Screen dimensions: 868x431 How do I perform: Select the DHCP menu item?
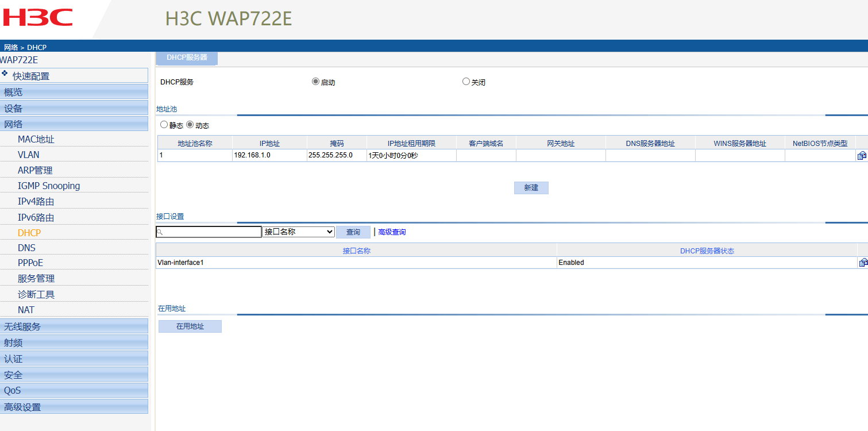pyautogui.click(x=29, y=233)
